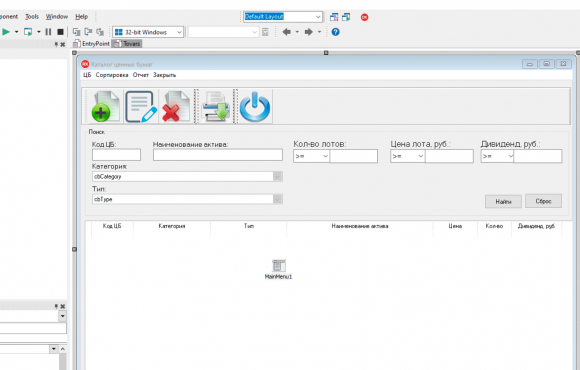Click the Сброс reset button
Viewport: 580px width, 370px height.
click(543, 201)
